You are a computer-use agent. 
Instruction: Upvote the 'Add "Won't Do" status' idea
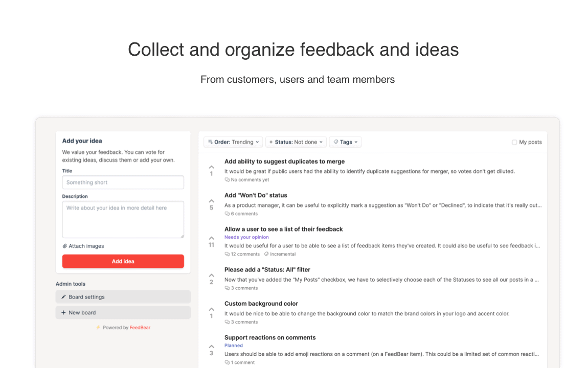pyautogui.click(x=212, y=201)
